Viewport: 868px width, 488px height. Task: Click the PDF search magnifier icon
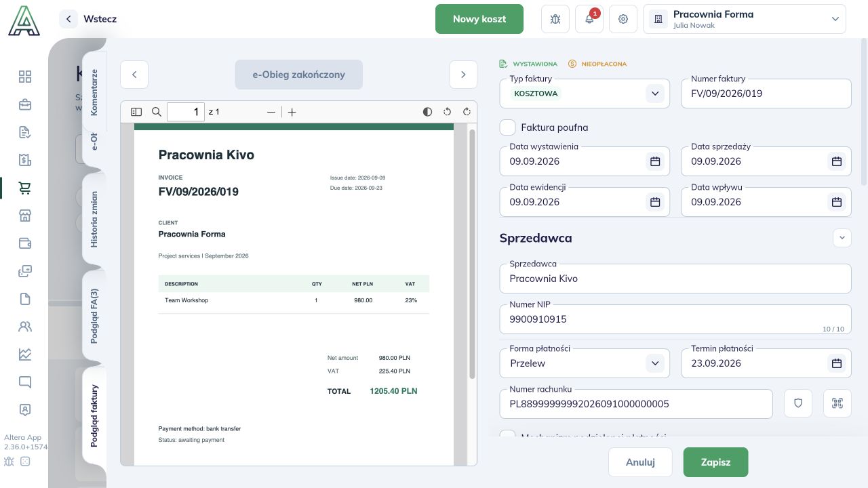[157, 112]
